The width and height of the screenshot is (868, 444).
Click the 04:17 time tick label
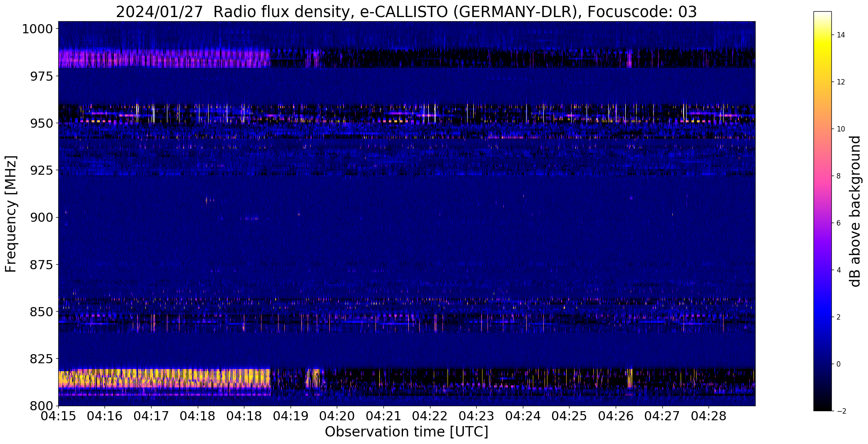tap(151, 416)
